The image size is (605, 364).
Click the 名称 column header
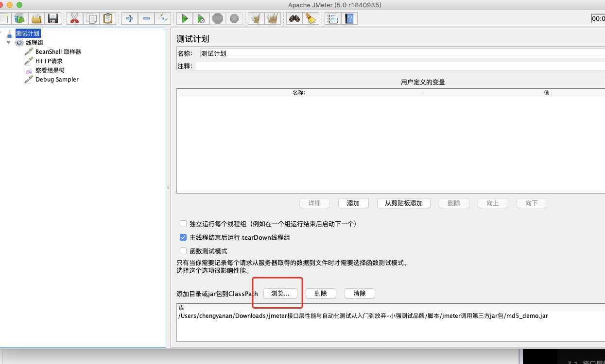[299, 93]
